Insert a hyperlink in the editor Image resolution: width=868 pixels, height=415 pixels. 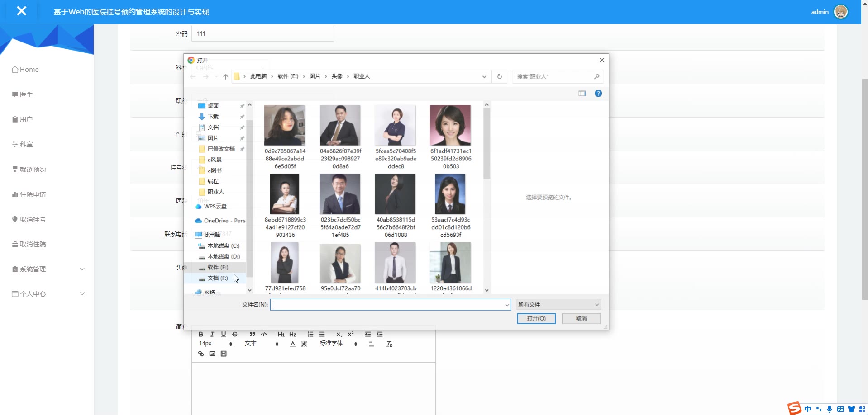201,354
